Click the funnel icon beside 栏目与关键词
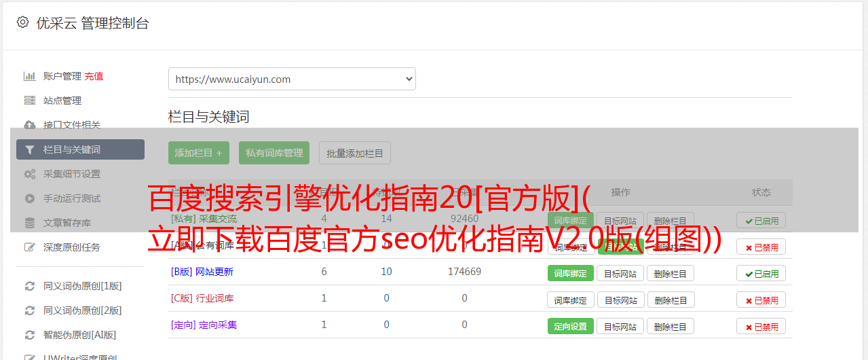 point(30,149)
